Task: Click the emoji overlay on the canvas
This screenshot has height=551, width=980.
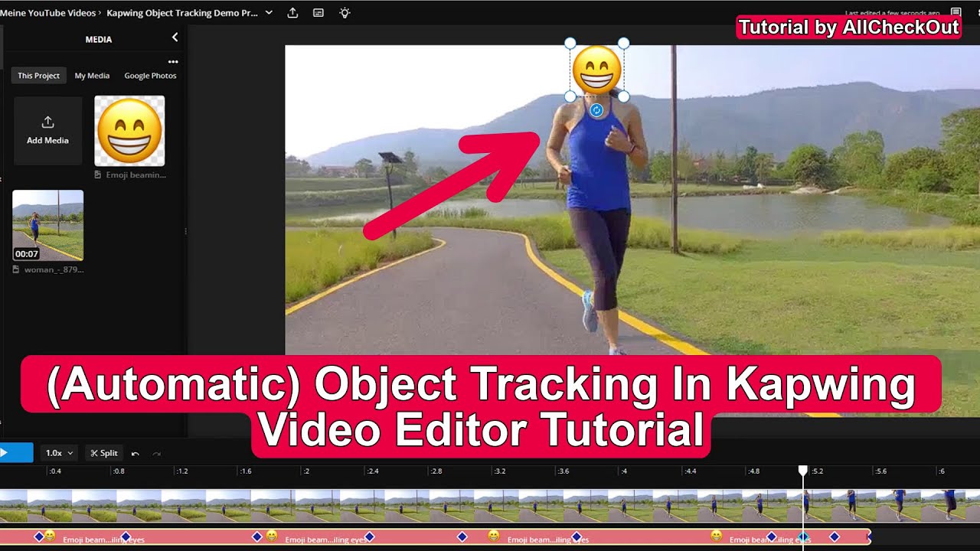Action: 596,70
